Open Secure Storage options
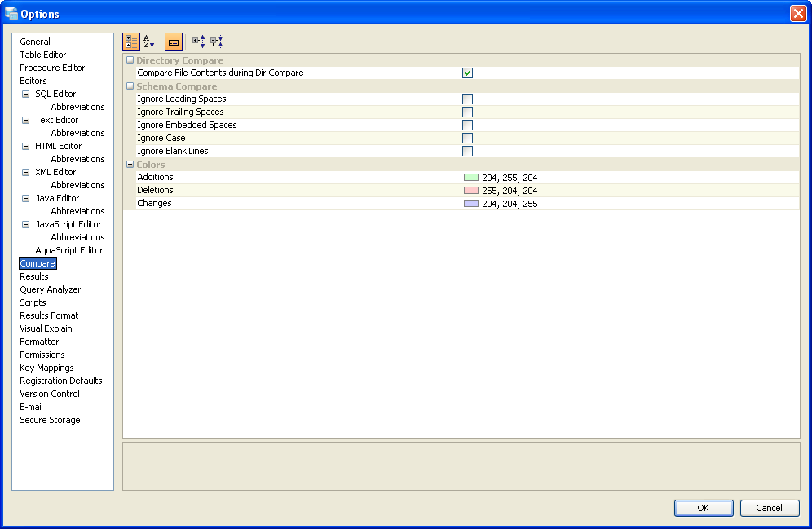Screen dimensions: 812x529 pyautogui.click(x=50, y=420)
